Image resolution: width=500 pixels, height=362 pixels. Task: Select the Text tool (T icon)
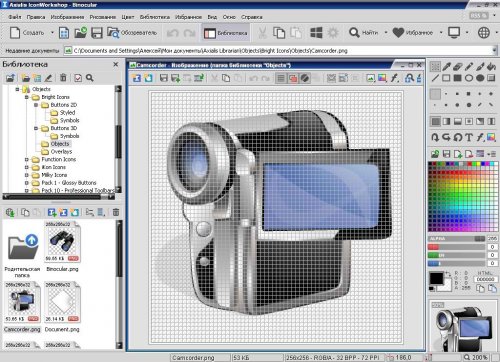coord(469,137)
